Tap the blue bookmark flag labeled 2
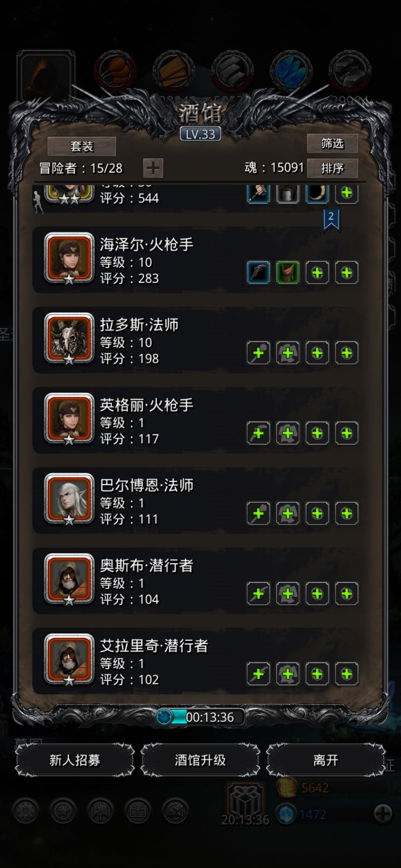 point(331,219)
